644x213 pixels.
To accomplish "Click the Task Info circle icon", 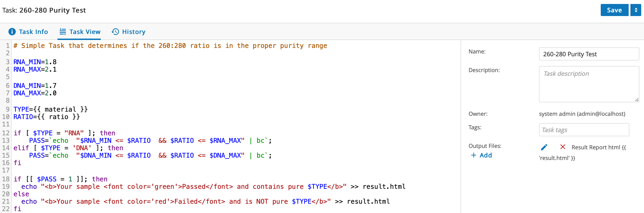I will pyautogui.click(x=12, y=32).
